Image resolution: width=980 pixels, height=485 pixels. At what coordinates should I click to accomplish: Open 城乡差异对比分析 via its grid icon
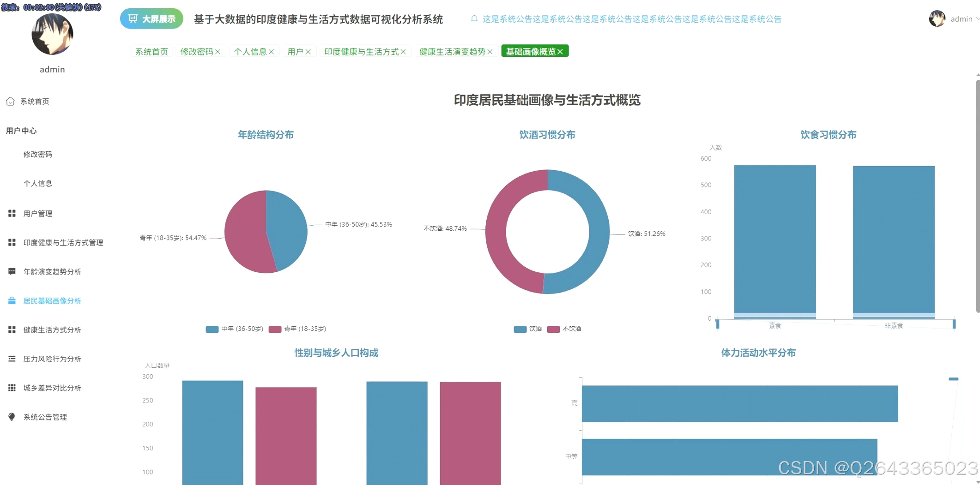[12, 388]
